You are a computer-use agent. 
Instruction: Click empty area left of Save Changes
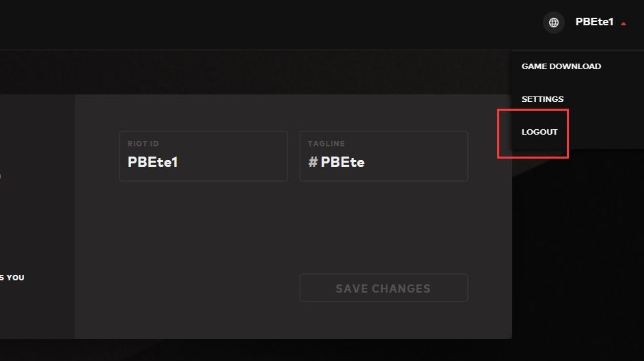point(205,287)
